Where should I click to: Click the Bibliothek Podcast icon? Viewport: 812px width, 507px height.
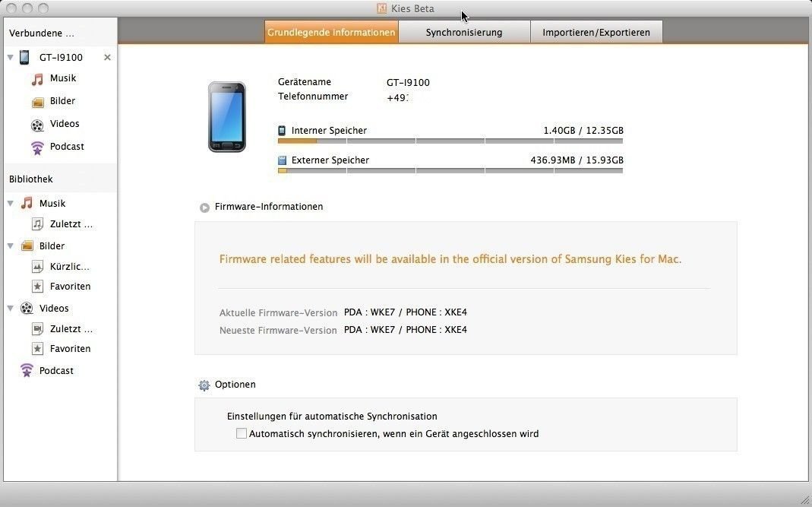click(27, 370)
